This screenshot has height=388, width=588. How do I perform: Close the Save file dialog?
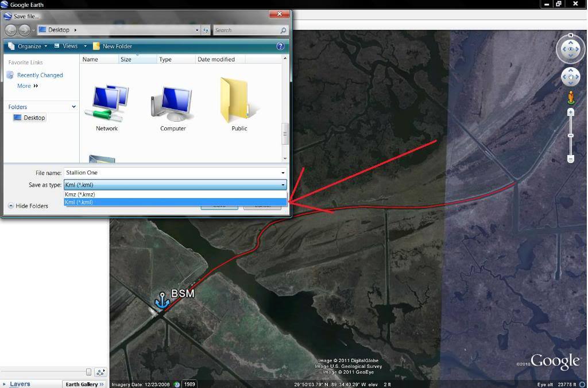[280, 14]
